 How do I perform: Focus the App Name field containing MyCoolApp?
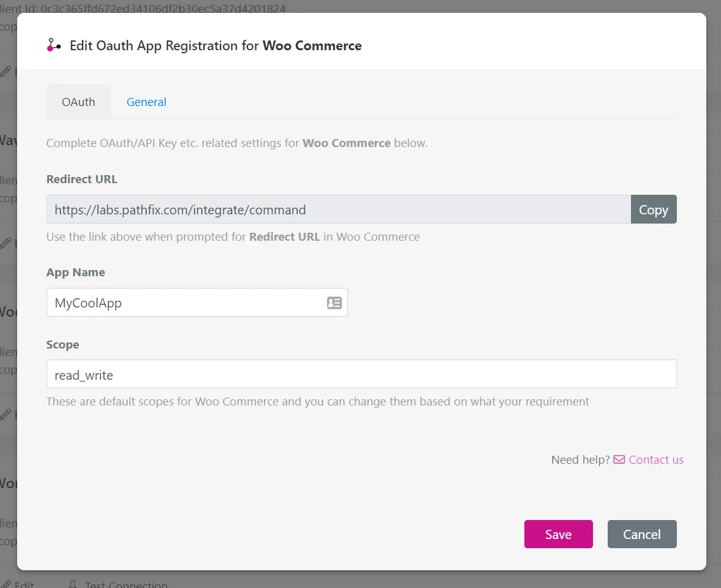point(197,303)
